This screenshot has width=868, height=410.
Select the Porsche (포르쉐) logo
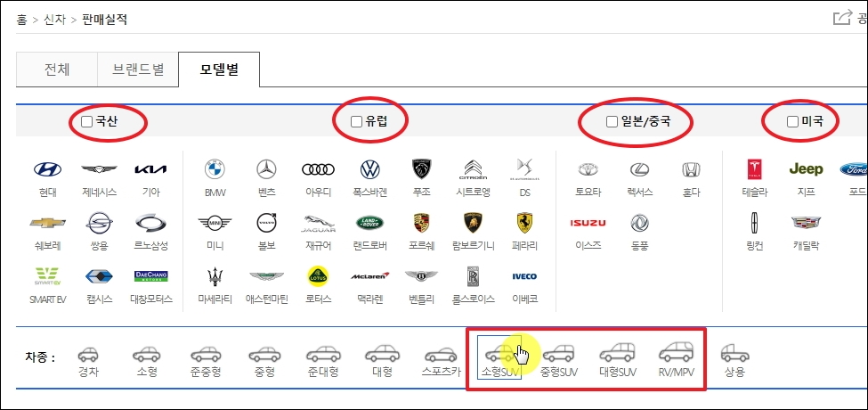[x=421, y=223]
